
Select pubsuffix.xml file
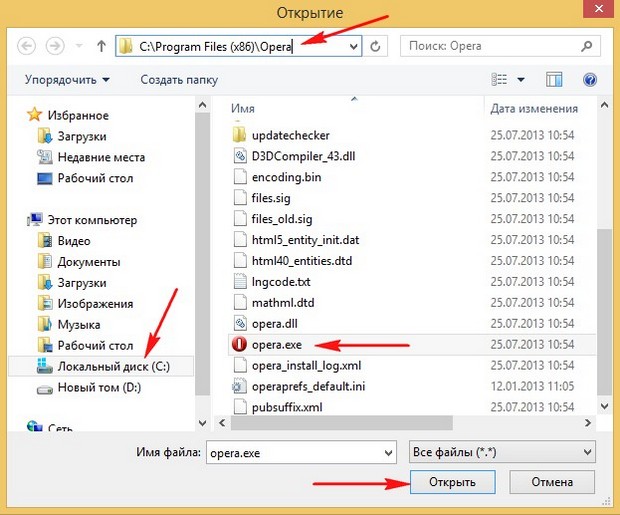coord(287,407)
